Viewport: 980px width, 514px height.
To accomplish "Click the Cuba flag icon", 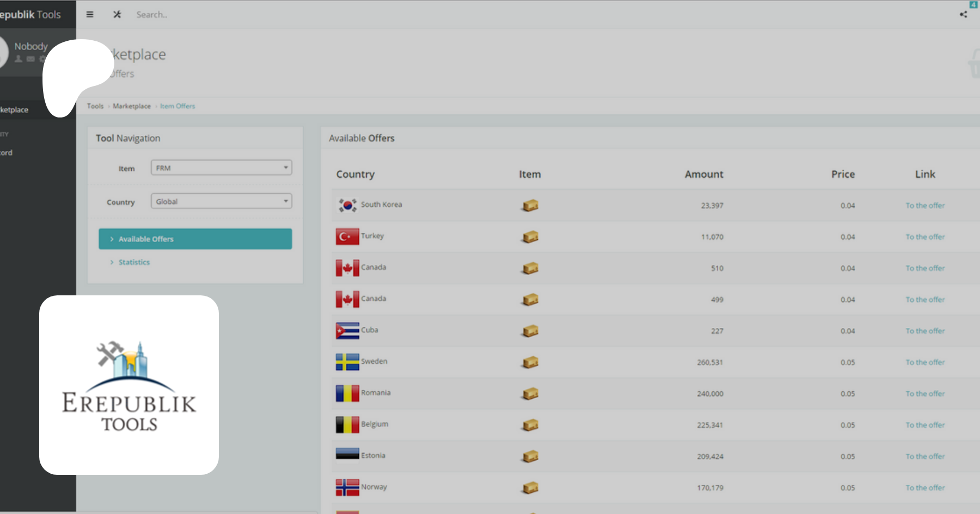I will [347, 331].
